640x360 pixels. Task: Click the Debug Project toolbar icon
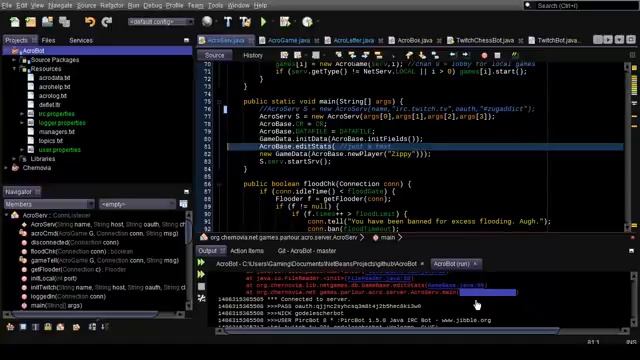(x=285, y=22)
